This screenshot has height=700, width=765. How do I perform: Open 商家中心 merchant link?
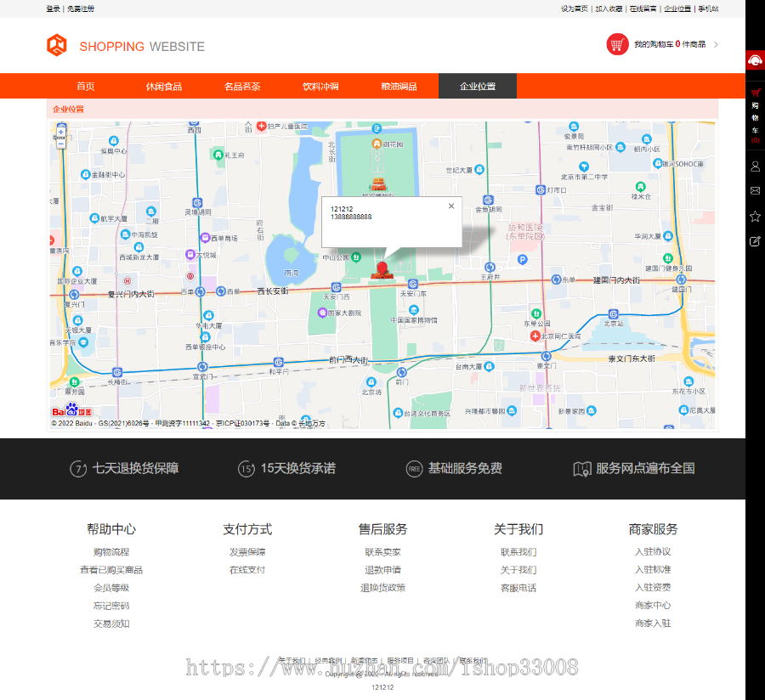tap(653, 605)
